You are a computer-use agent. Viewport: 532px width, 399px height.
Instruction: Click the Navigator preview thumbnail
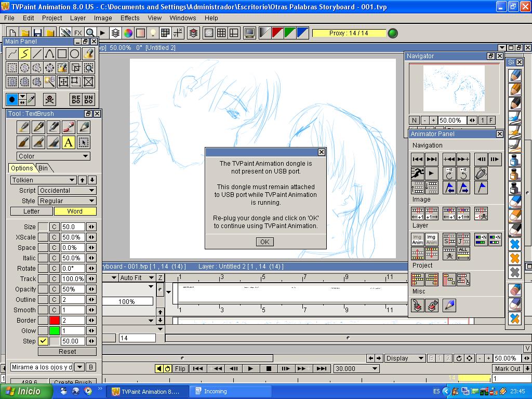454,88
